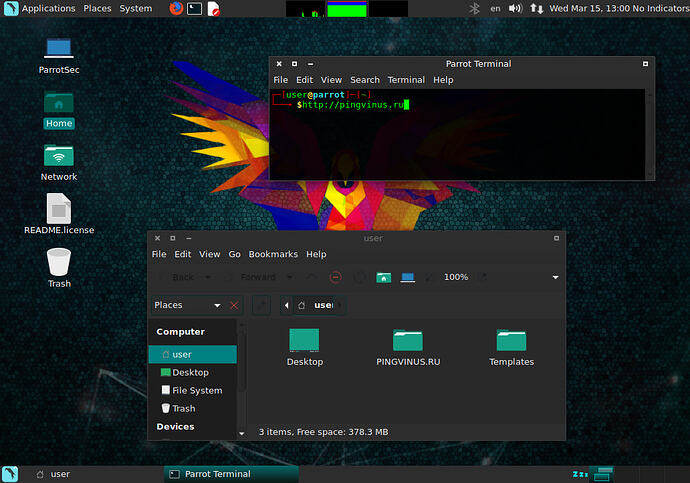Select the Network desktop icon

pos(59,163)
